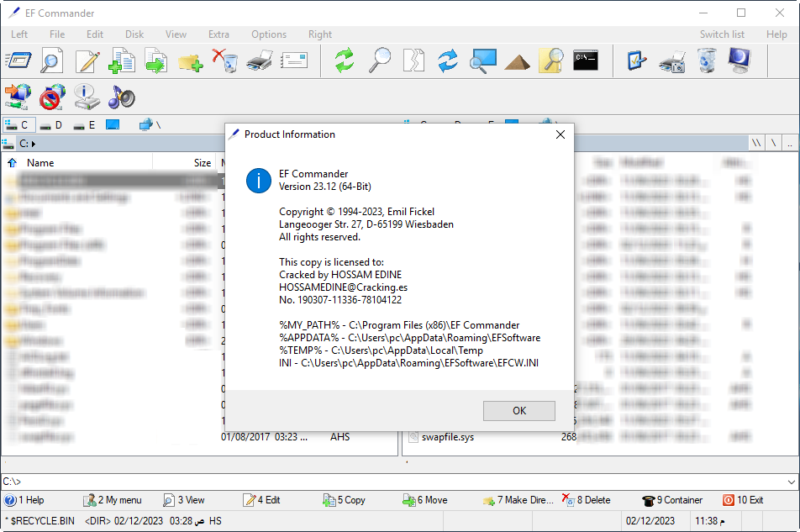This screenshot has width=800, height=532.
Task: Open the Disk menu
Action: [x=134, y=34]
